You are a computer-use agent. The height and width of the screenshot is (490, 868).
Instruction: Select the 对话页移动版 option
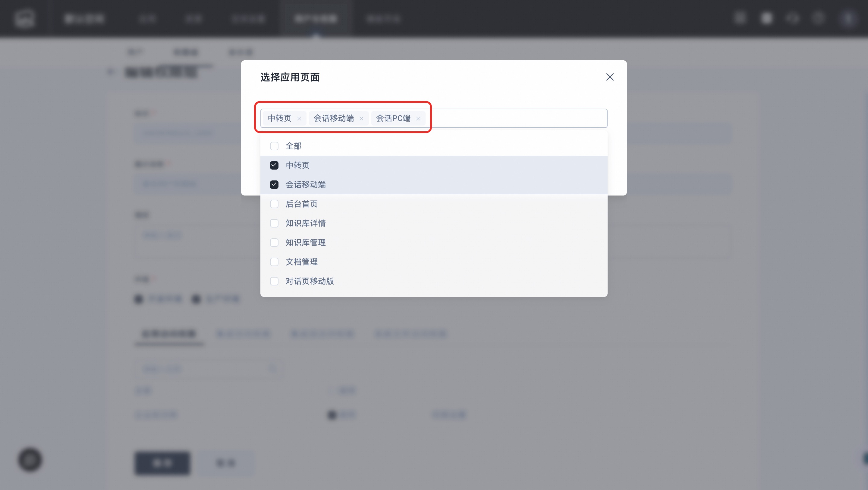click(x=309, y=281)
